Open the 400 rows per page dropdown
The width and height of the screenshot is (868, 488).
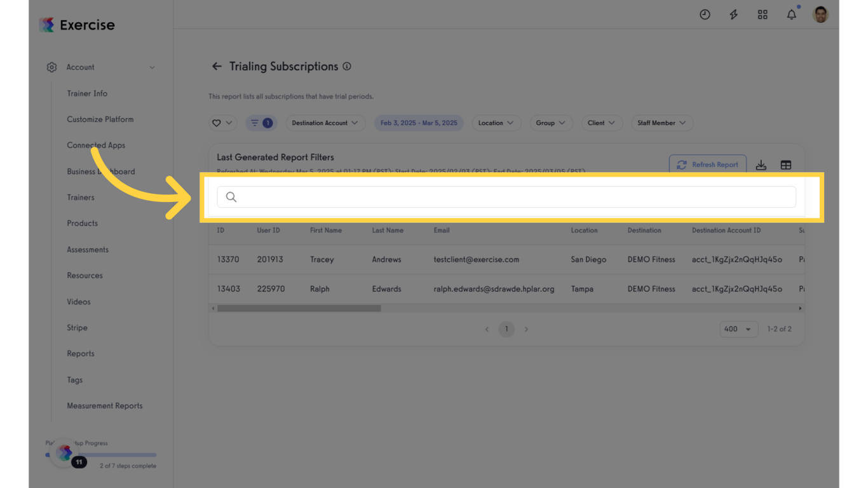coord(738,329)
